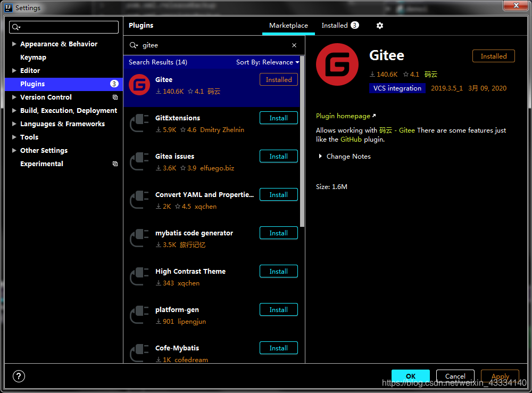Open the Plugin homepage link
Viewport: 532px width, 393px height.
pyautogui.click(x=346, y=116)
